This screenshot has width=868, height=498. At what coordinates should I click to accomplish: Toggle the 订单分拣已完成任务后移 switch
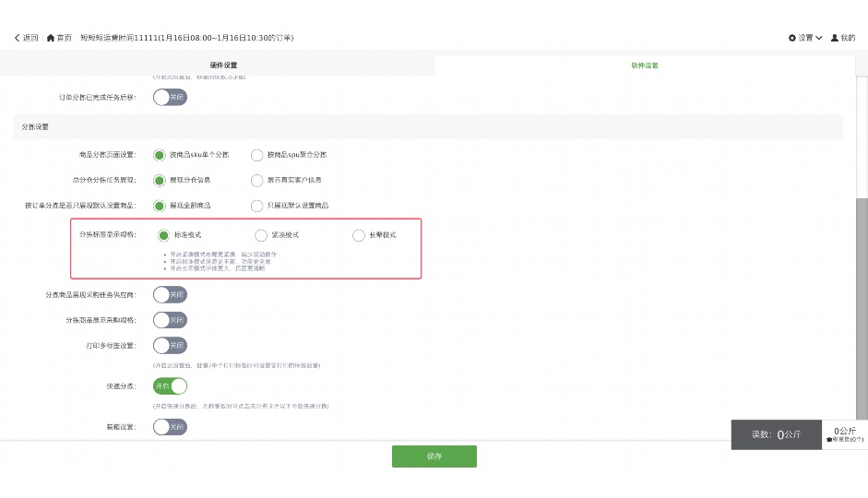click(170, 97)
